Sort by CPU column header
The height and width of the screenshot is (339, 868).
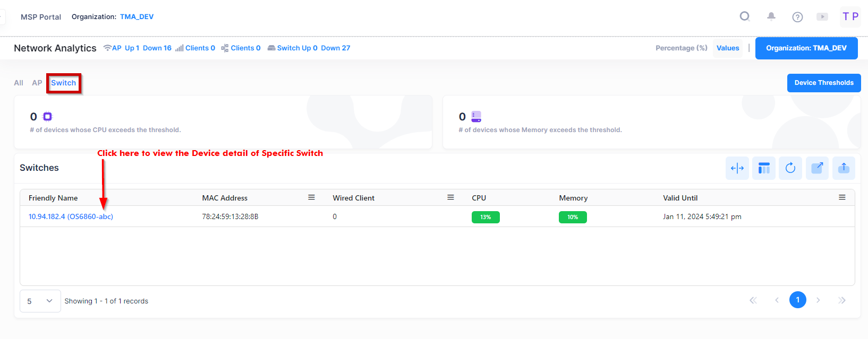pos(479,198)
